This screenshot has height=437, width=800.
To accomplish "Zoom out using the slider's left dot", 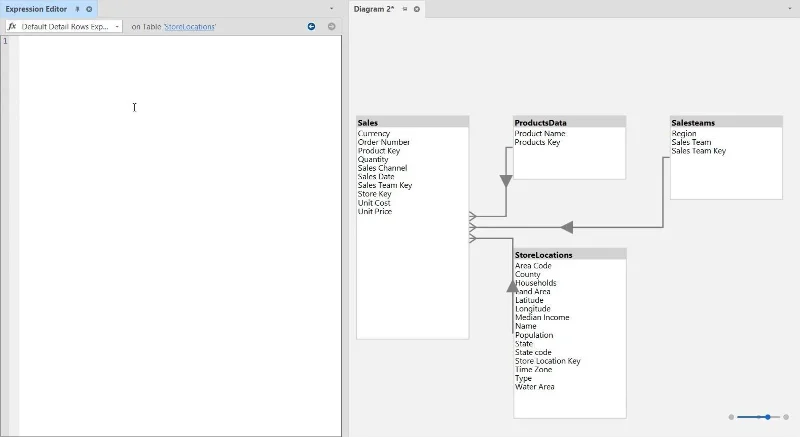I will pyautogui.click(x=731, y=417).
